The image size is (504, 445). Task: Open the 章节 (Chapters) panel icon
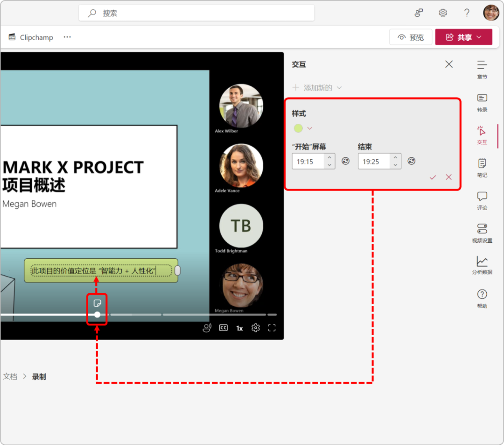pyautogui.click(x=482, y=68)
